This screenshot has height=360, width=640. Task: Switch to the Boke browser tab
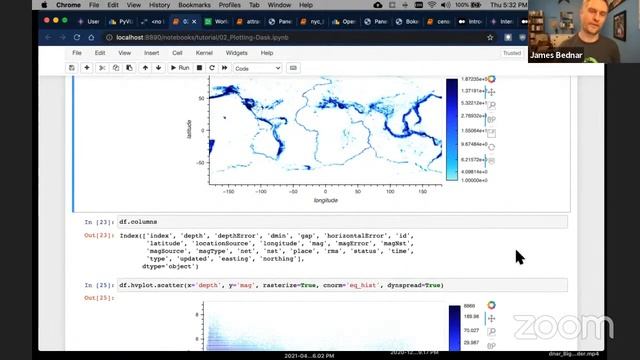(407, 22)
